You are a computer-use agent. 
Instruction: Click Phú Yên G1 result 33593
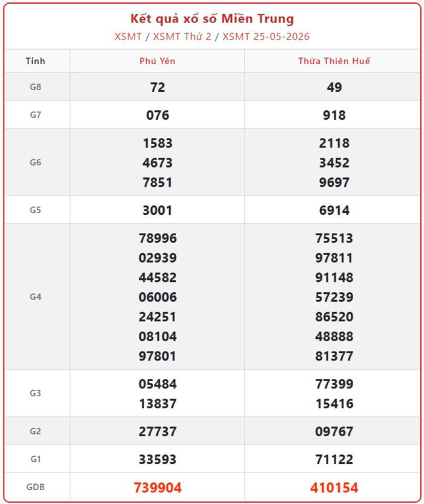(157, 459)
